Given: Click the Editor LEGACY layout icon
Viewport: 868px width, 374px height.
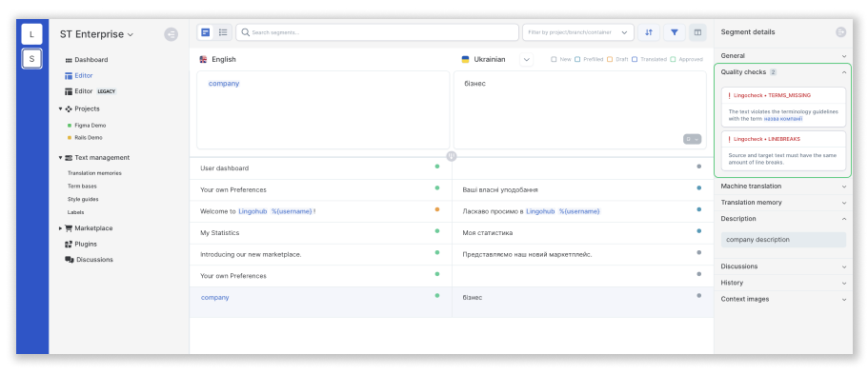Looking at the screenshot, I should [x=69, y=91].
